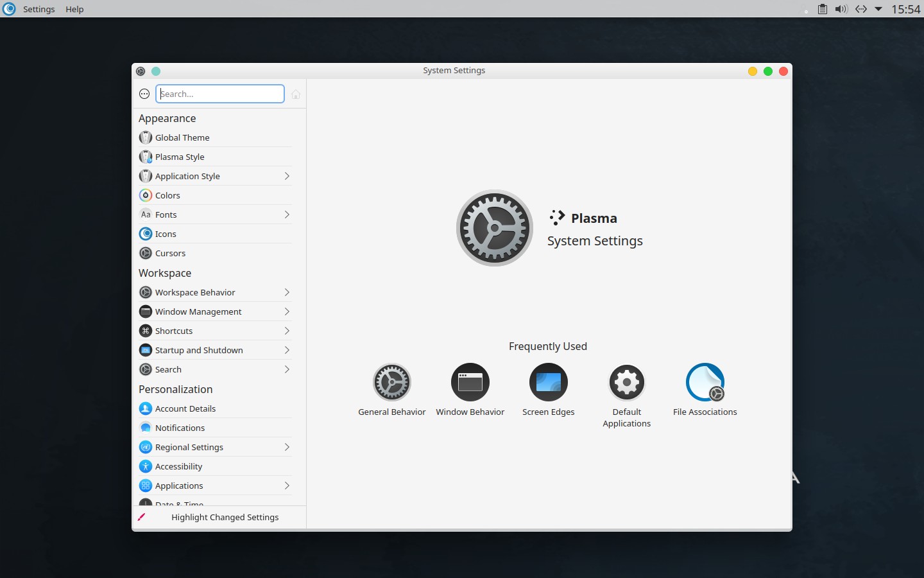Screen dimensions: 924x578
Task: Open General Behavior from Frequently Used
Action: pos(392,390)
